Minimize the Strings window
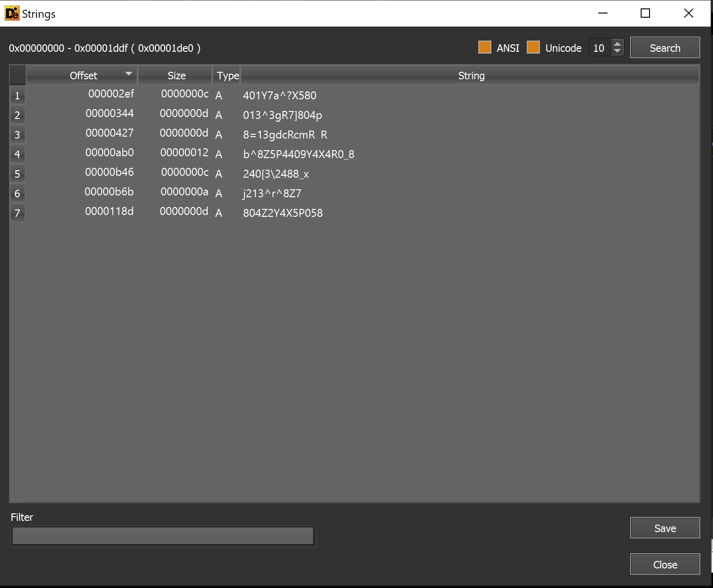This screenshot has height=588, width=713. pyautogui.click(x=603, y=13)
